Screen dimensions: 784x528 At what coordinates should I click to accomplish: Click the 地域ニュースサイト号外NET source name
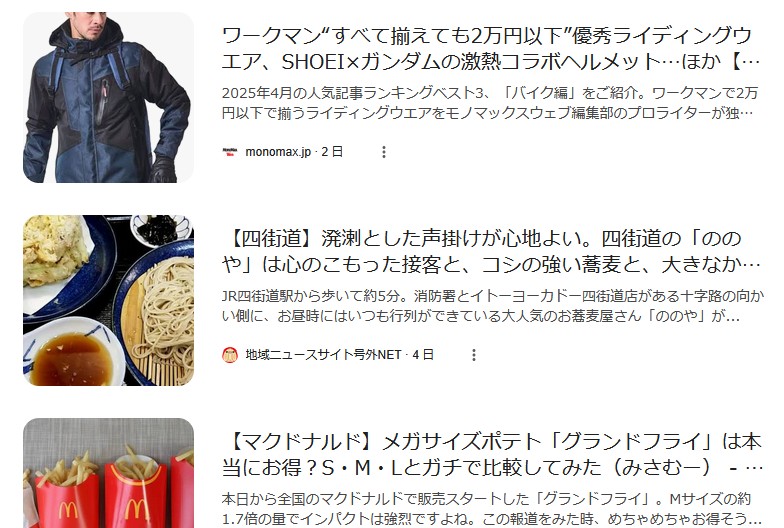(x=323, y=355)
